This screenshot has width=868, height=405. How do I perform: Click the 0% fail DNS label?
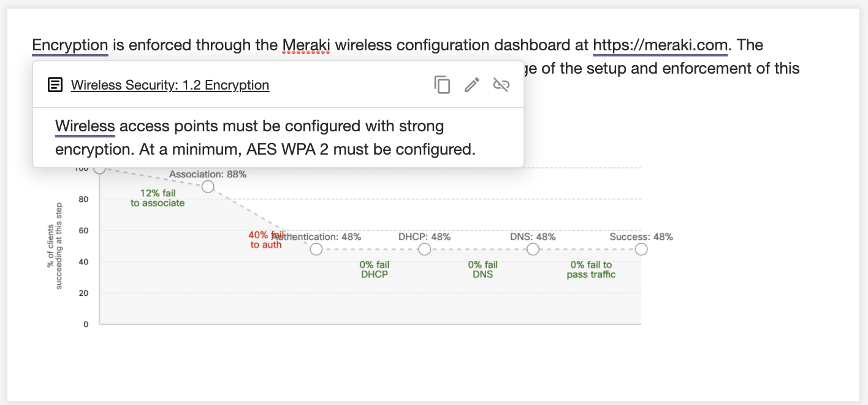point(483,269)
